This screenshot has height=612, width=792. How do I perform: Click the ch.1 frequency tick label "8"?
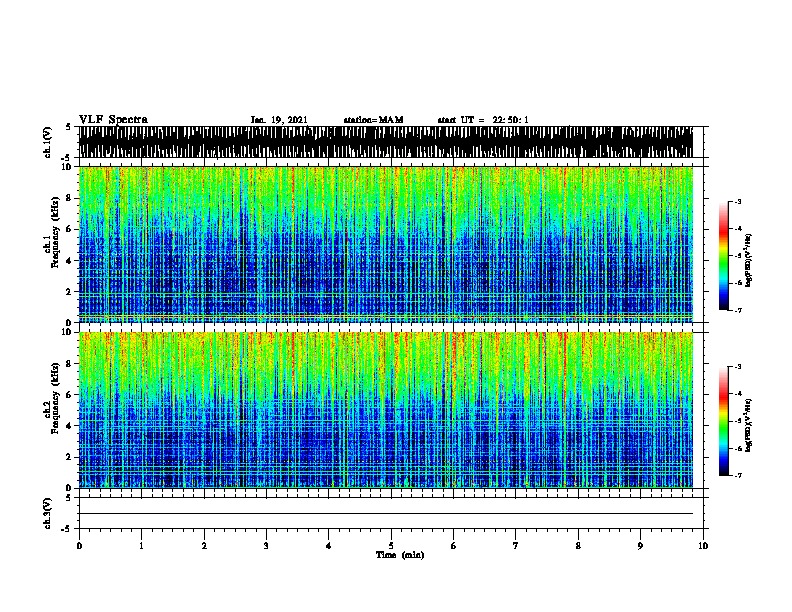[x=70, y=198]
